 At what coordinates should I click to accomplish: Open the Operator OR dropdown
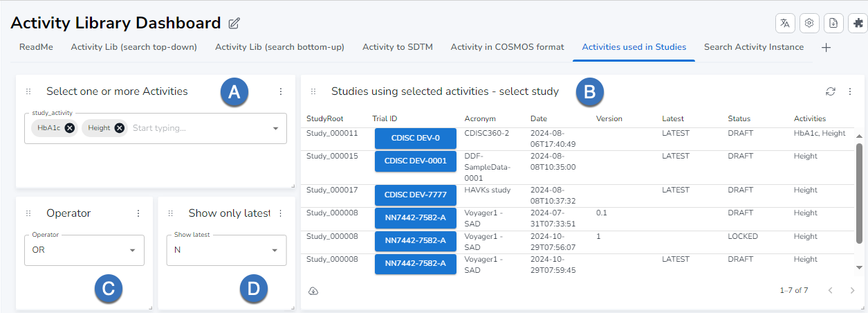(x=84, y=250)
